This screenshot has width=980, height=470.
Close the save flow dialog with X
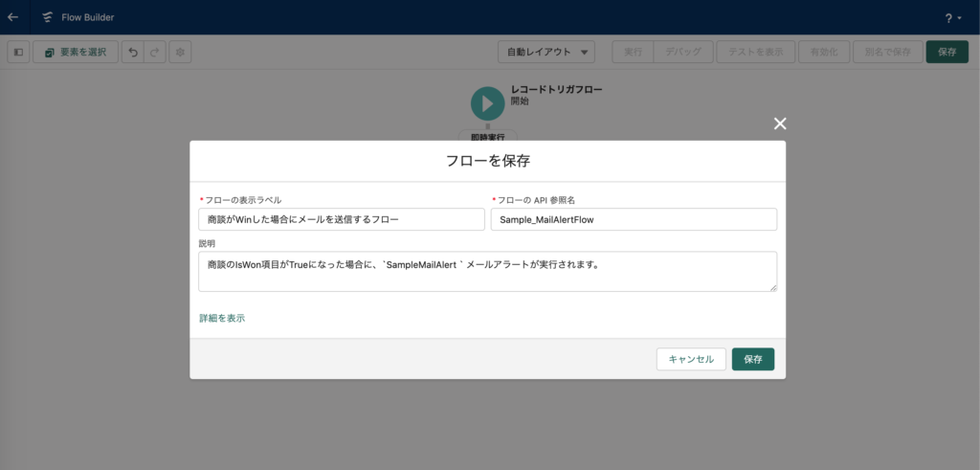(x=780, y=123)
